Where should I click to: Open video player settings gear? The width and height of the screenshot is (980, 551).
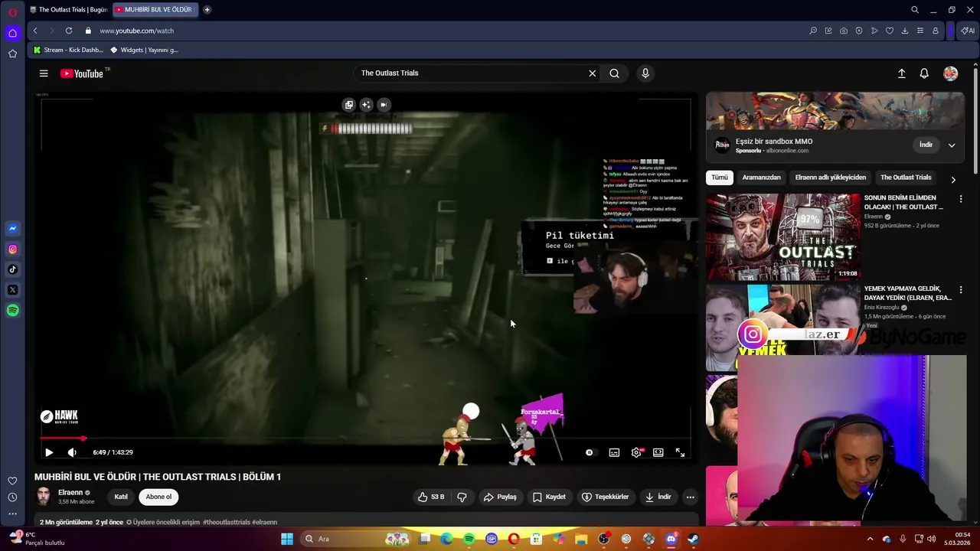[x=636, y=452]
